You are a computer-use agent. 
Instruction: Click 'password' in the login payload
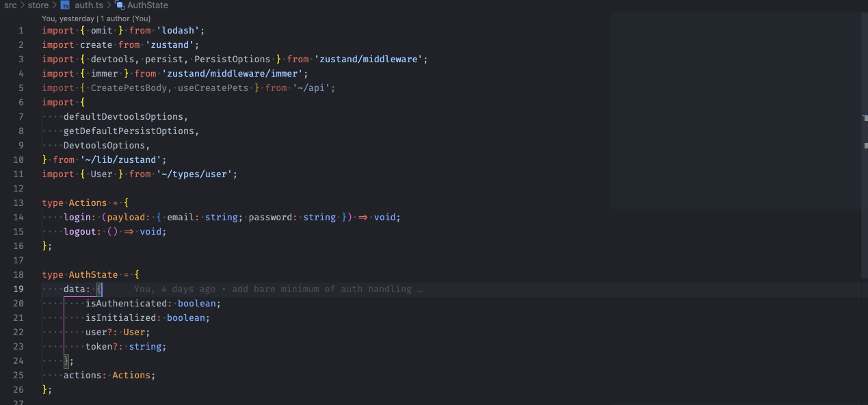271,217
